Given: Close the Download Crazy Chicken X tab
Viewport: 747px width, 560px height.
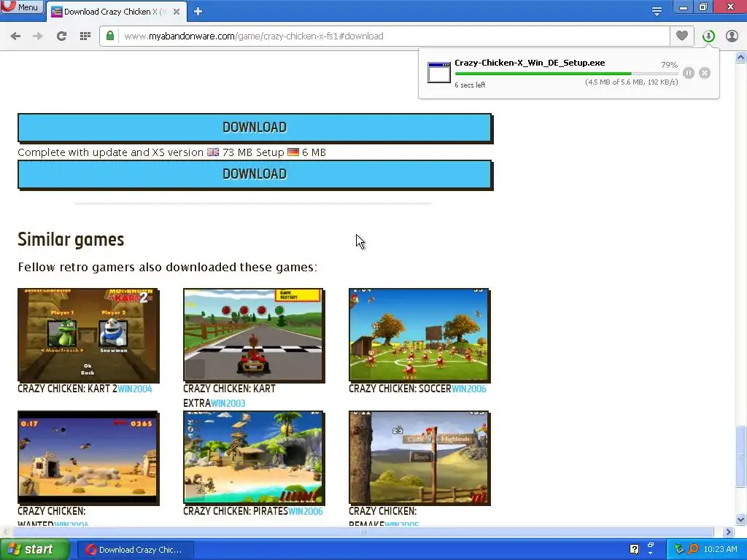Looking at the screenshot, I should tap(177, 12).
